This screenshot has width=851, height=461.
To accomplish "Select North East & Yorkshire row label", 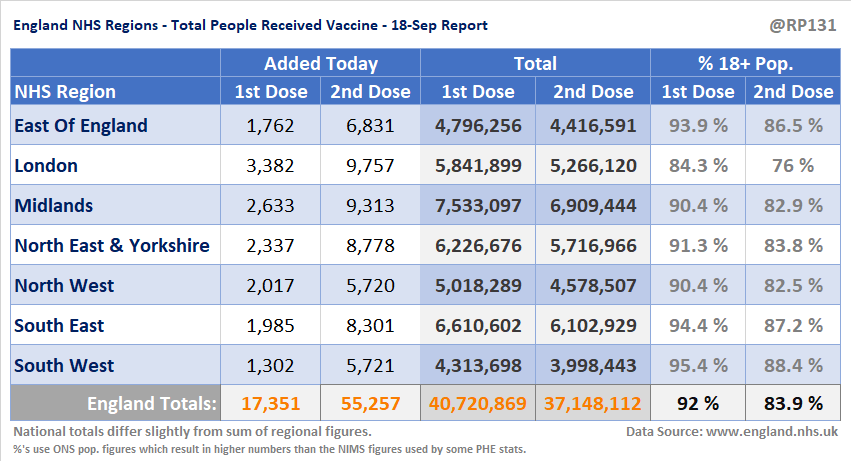I will (112, 246).
